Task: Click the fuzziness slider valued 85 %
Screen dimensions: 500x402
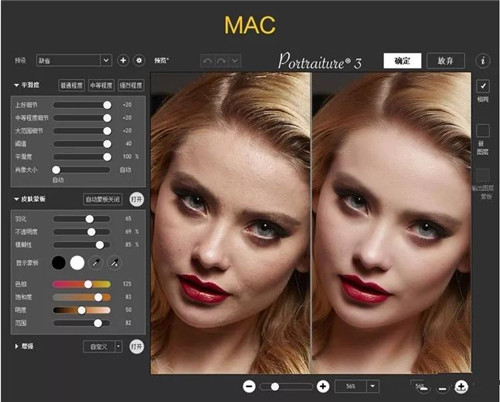Action: 82,245
